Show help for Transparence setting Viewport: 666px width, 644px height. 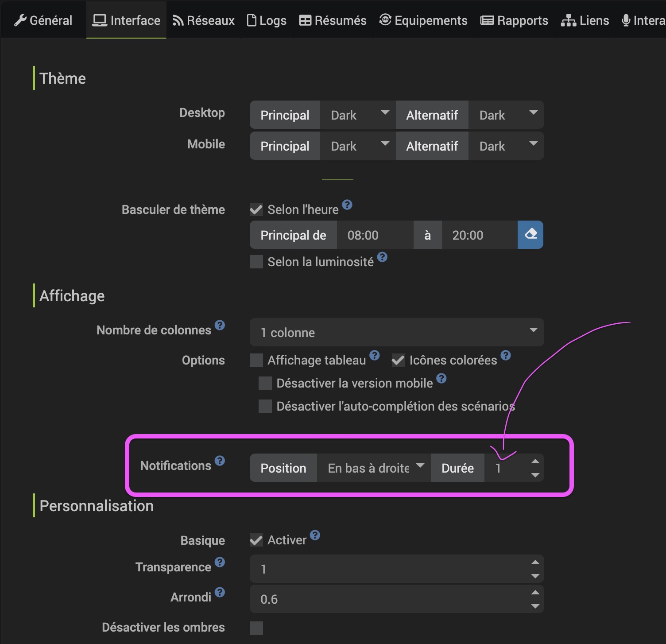tap(220, 562)
